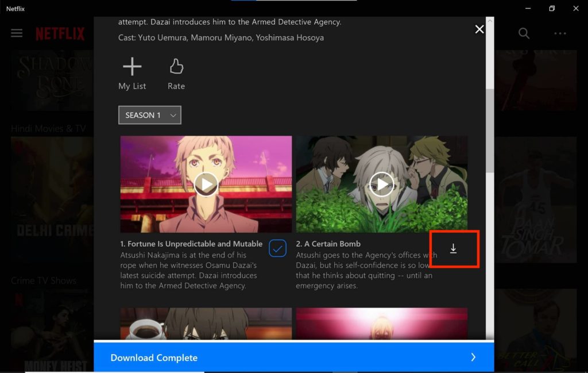Image resolution: width=588 pixels, height=373 pixels.
Task: Expand the Download Complete notification
Action: point(473,357)
